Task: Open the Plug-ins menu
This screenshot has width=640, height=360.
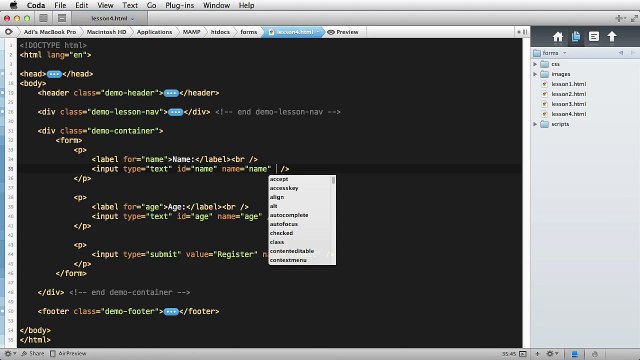Action: (180, 5)
